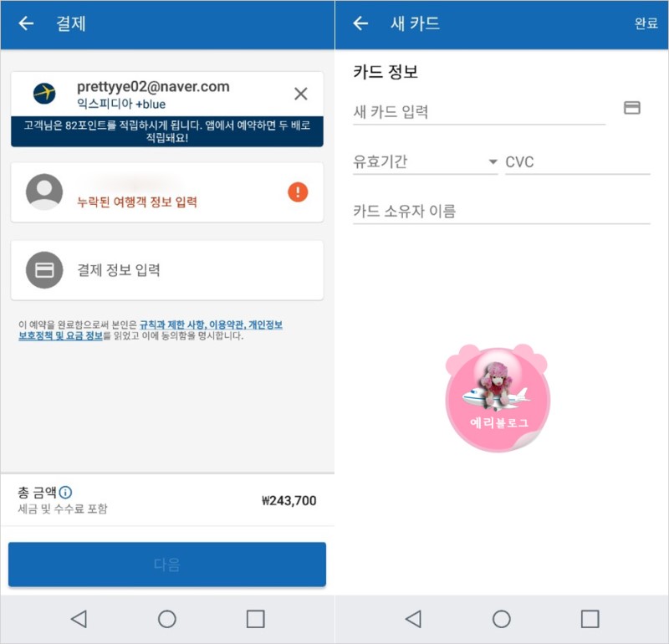Open 결제 정보 입력 section
Image resolution: width=669 pixels, height=644 pixels.
click(x=167, y=270)
